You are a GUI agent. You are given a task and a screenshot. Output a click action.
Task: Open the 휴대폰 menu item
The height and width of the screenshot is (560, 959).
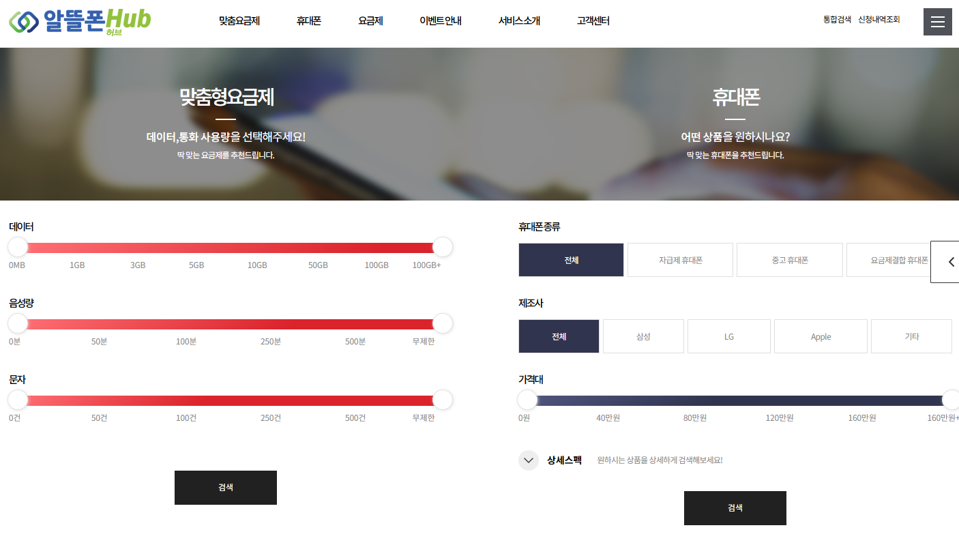(x=308, y=21)
